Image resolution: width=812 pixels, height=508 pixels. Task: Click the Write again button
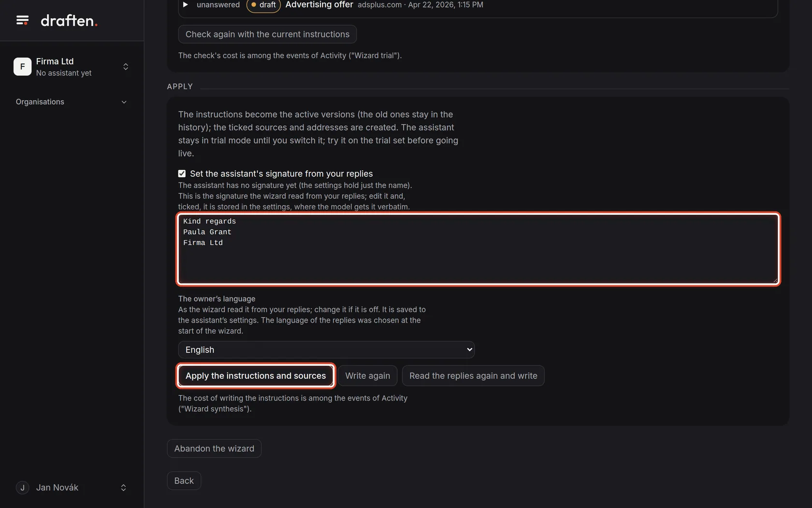tap(367, 376)
